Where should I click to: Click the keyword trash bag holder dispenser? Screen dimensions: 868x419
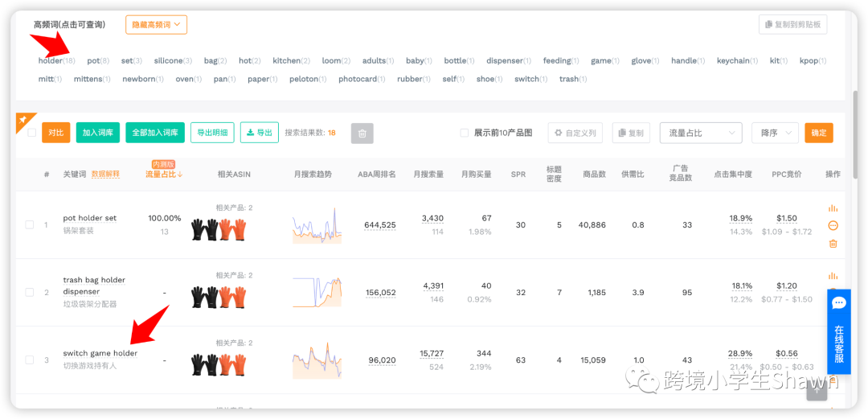point(94,286)
